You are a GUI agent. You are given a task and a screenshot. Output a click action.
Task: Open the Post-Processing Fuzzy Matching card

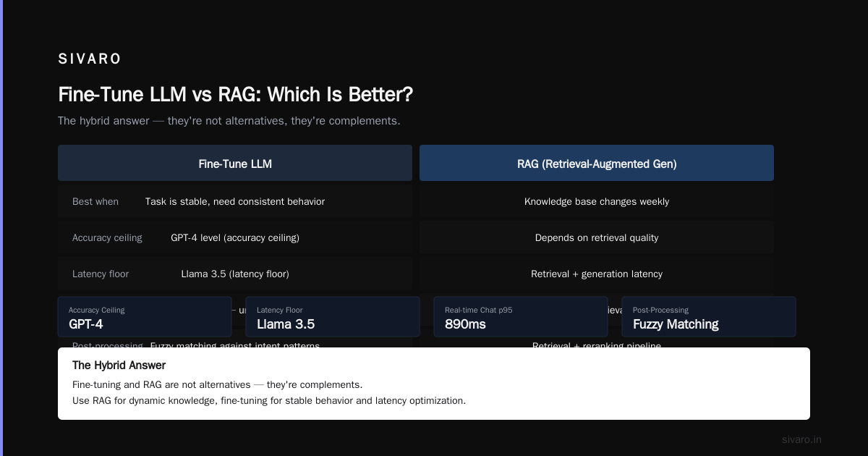click(709, 317)
